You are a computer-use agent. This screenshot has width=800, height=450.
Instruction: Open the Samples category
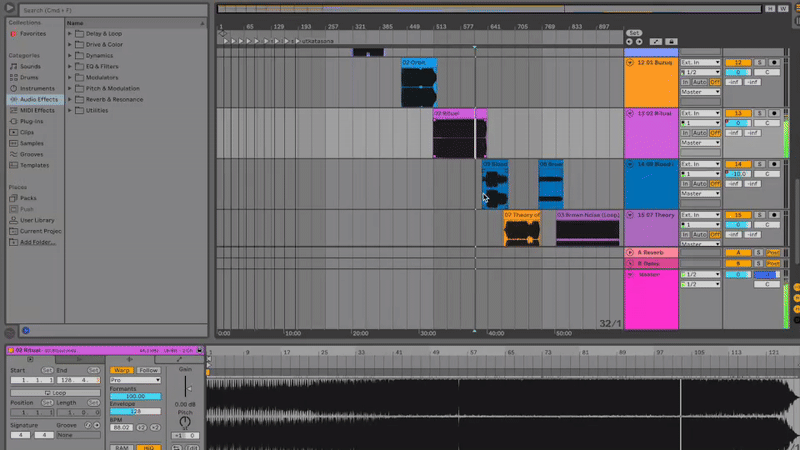tap(32, 143)
